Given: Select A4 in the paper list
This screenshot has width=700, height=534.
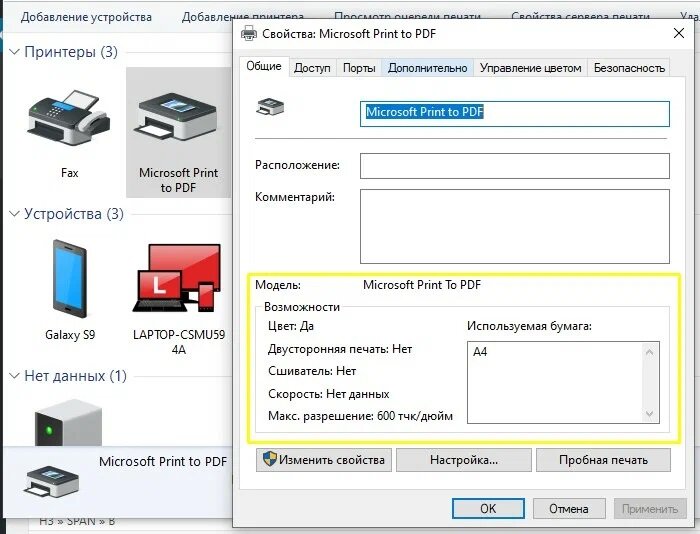Looking at the screenshot, I should click(x=480, y=352).
